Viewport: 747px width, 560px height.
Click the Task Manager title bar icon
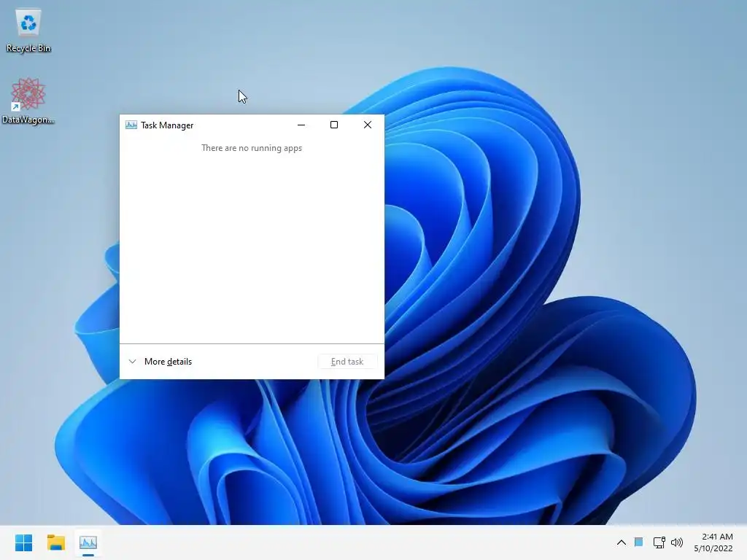131,125
